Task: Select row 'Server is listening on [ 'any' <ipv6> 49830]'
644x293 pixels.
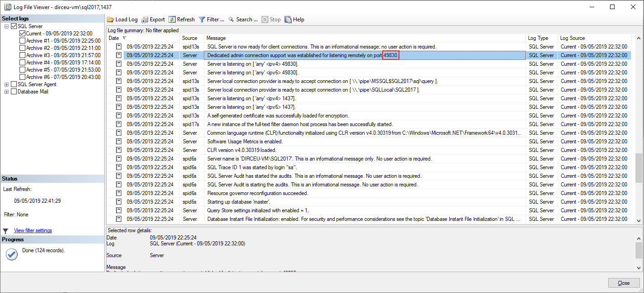Action: [x=369, y=73]
